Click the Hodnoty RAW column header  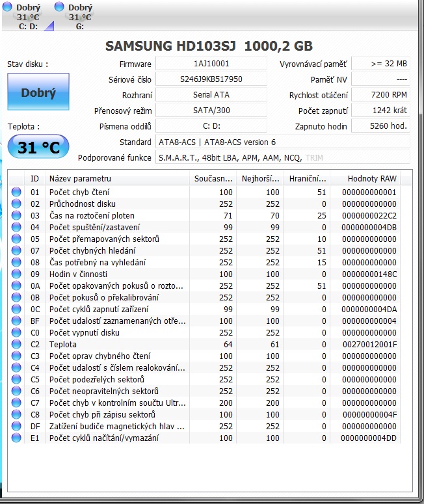365,178
